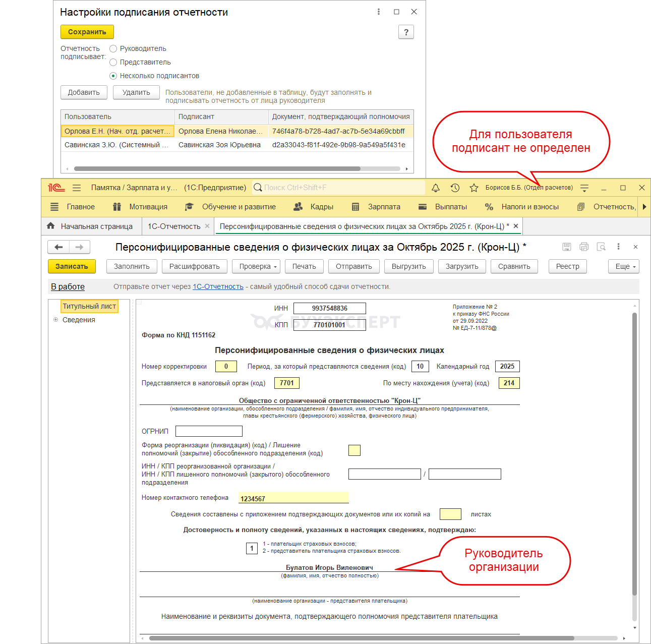The height and width of the screenshot is (644, 651).
Task: Click the Выгрузить button
Action: pos(409,266)
